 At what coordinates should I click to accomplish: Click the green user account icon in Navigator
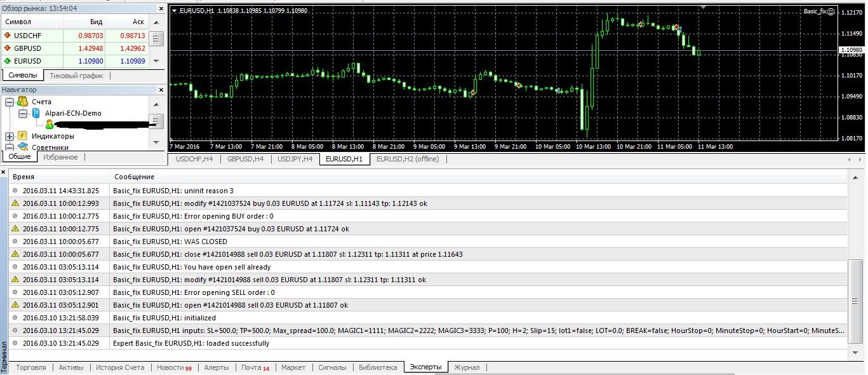pos(50,125)
